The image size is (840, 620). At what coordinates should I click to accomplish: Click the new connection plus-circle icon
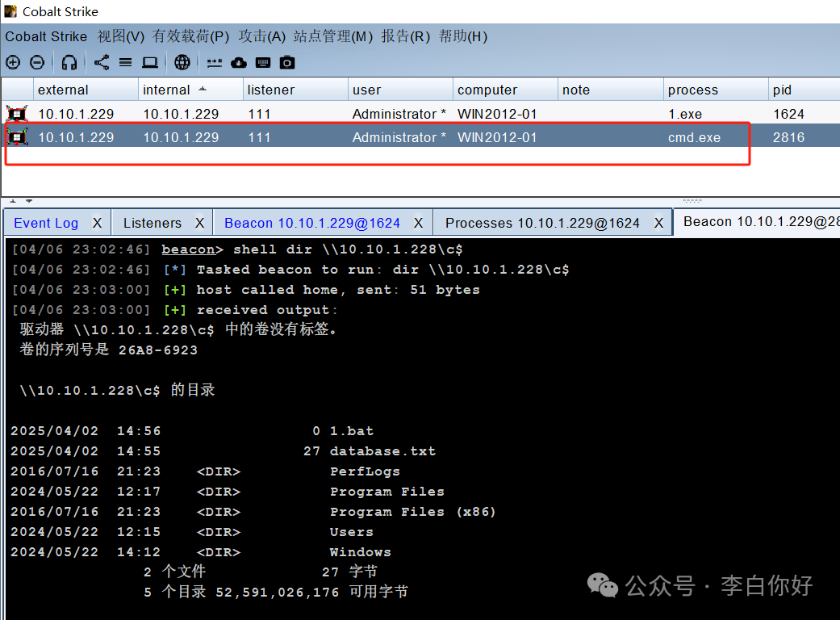pyautogui.click(x=13, y=63)
